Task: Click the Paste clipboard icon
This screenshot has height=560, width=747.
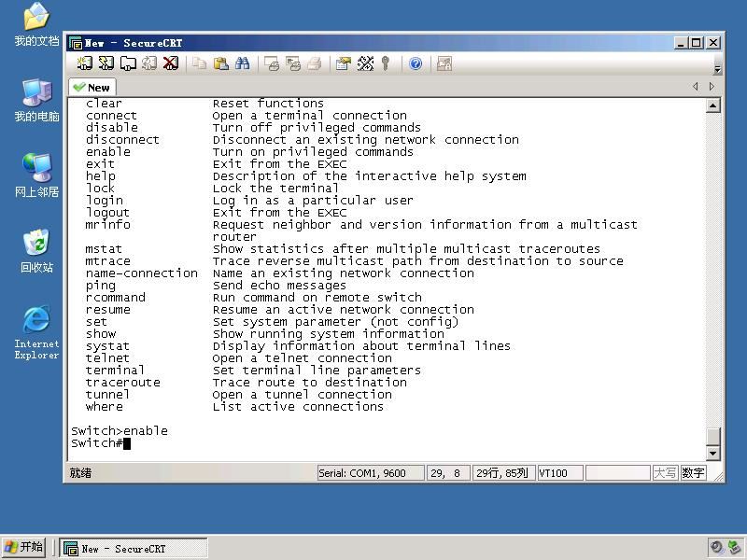Action: point(220,63)
